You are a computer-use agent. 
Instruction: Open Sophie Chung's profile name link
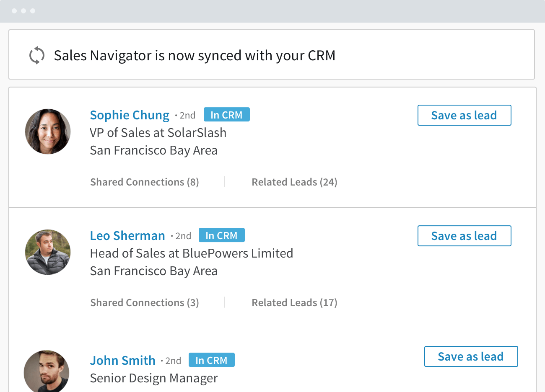[130, 115]
